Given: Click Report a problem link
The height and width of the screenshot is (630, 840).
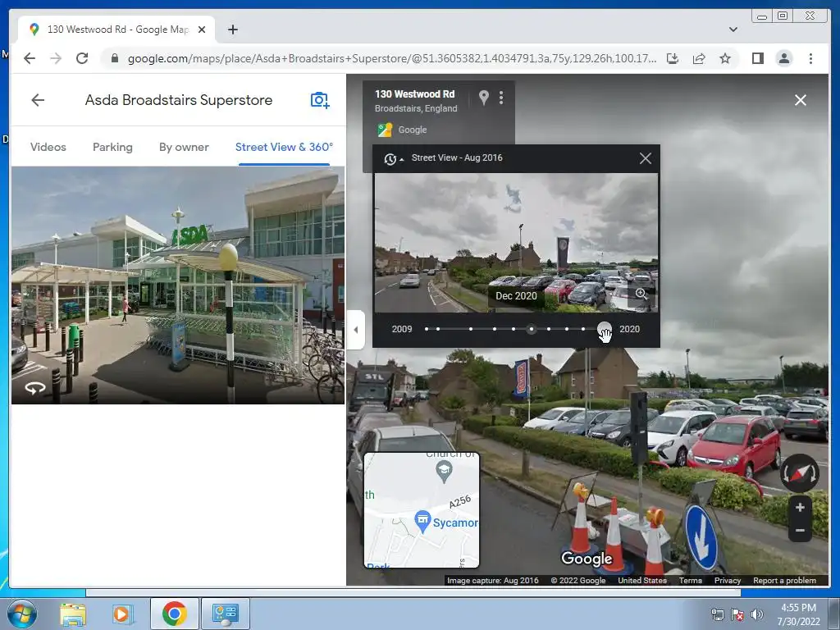Looking at the screenshot, I should [x=784, y=580].
